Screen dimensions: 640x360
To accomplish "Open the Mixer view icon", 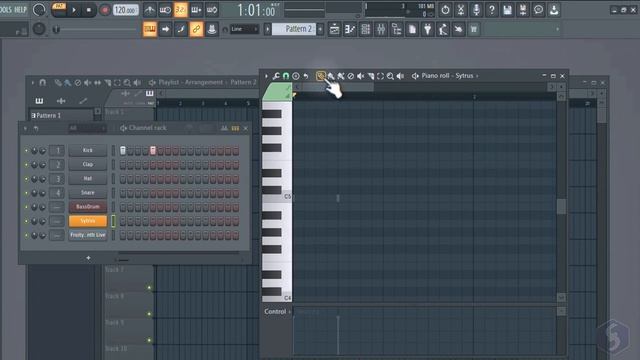I will point(381,29).
